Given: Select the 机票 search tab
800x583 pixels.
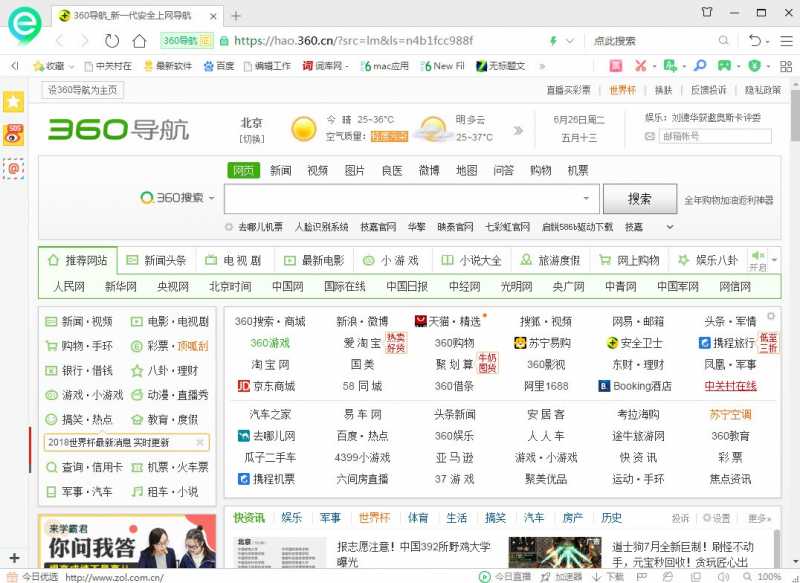Looking at the screenshot, I should 578,170.
